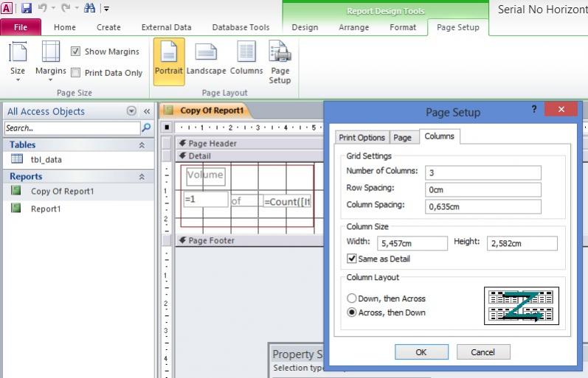Select the =1 text box control
This screenshot has width=588, height=378.
point(206,199)
